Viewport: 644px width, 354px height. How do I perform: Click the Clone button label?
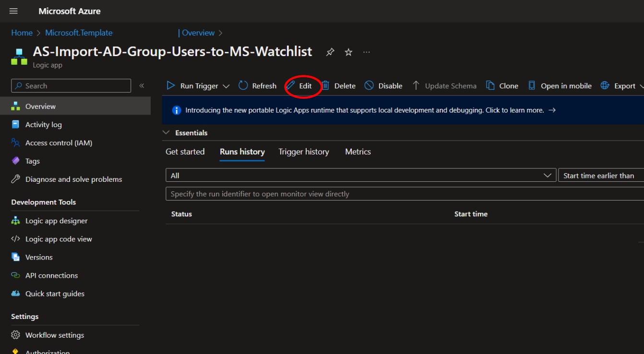509,86
